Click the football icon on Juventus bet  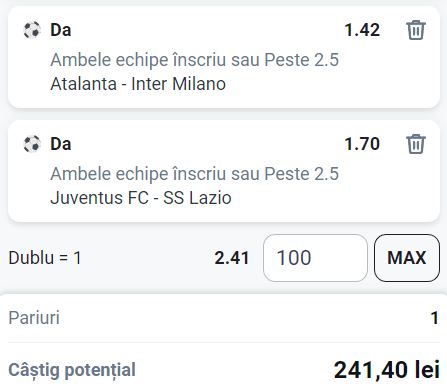32,144
